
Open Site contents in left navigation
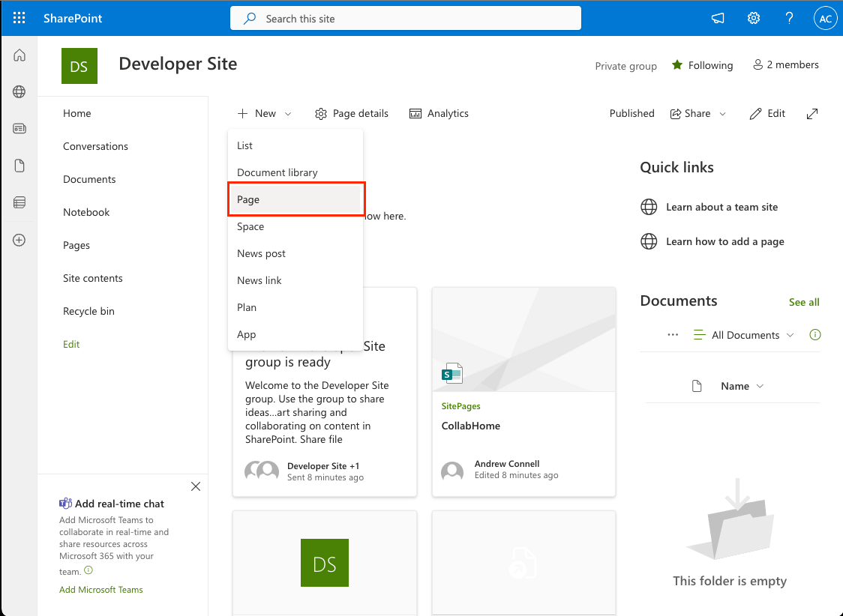[x=92, y=278]
